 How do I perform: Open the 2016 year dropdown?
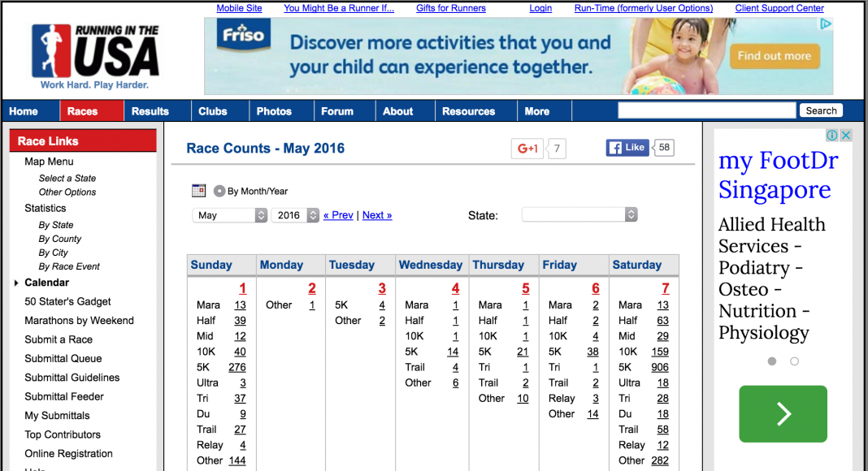295,215
